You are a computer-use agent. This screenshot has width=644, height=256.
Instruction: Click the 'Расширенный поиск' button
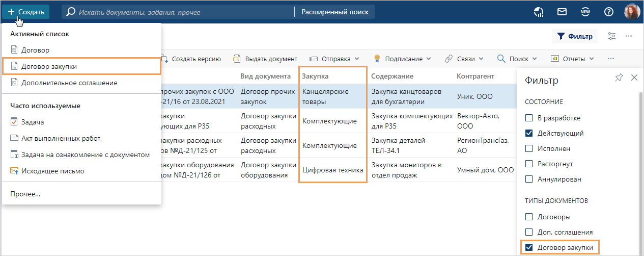(x=334, y=12)
